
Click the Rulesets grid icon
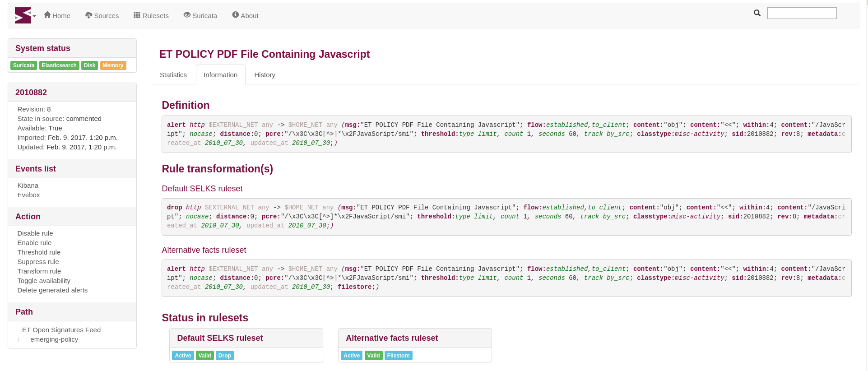click(137, 15)
